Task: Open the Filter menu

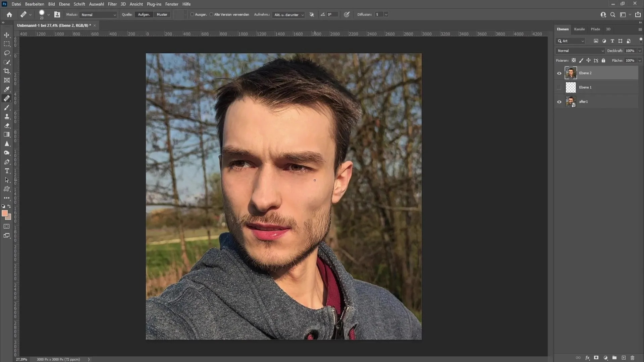Action: click(x=112, y=4)
